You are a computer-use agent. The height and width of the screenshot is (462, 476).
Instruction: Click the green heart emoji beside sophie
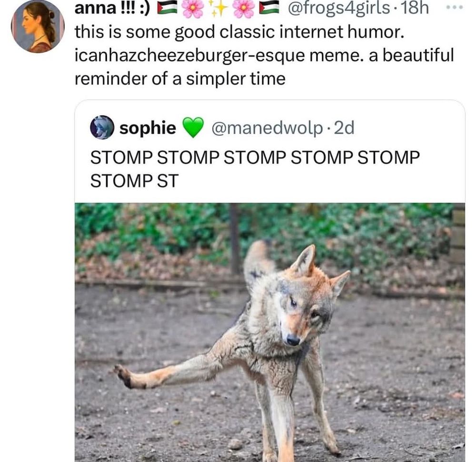[x=193, y=128]
